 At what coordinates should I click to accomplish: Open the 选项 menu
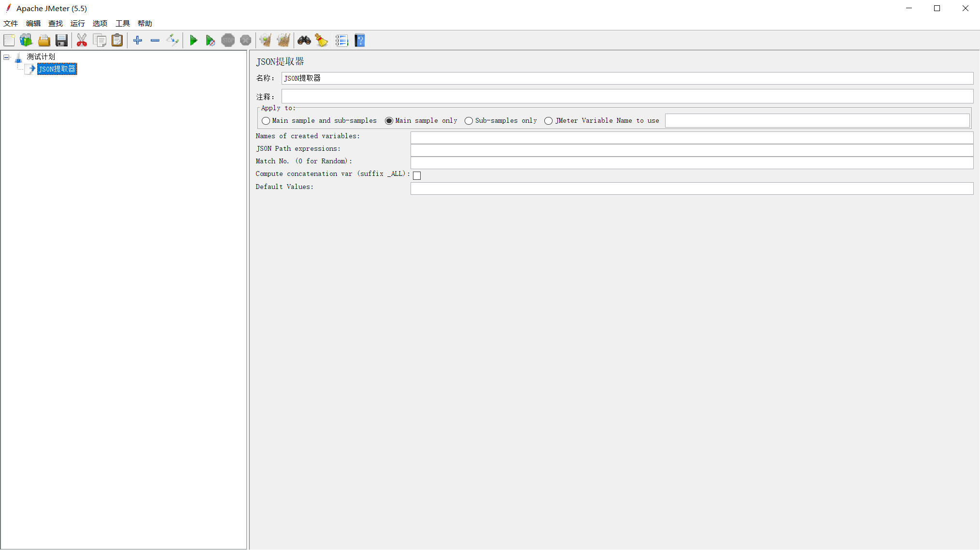coord(99,23)
